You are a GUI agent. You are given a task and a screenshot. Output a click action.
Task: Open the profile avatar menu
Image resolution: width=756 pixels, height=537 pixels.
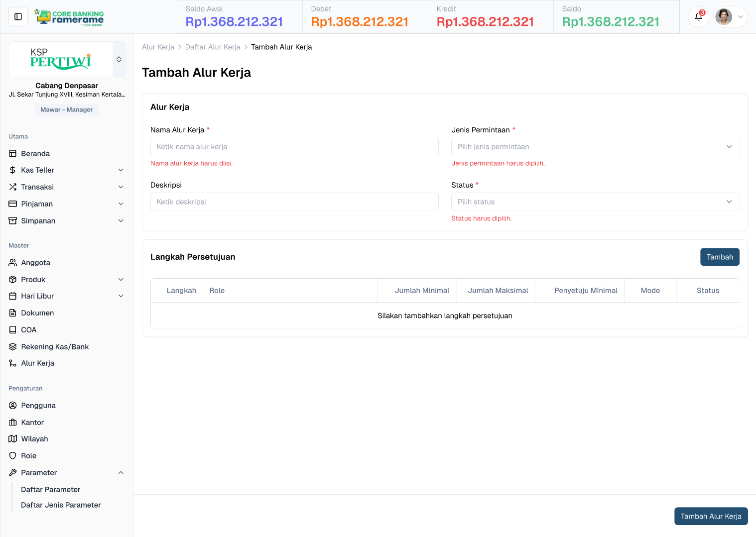click(723, 16)
